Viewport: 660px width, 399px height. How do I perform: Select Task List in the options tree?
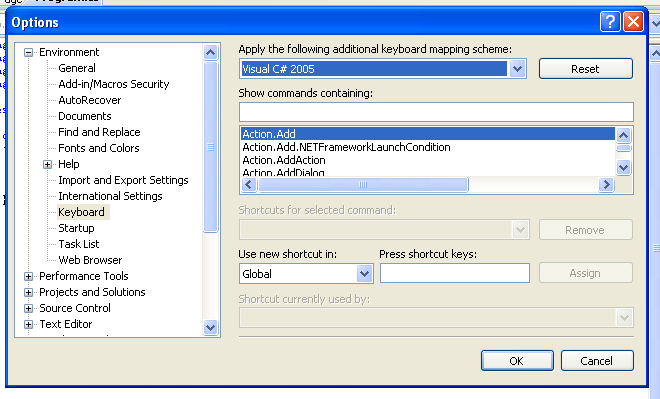(79, 244)
